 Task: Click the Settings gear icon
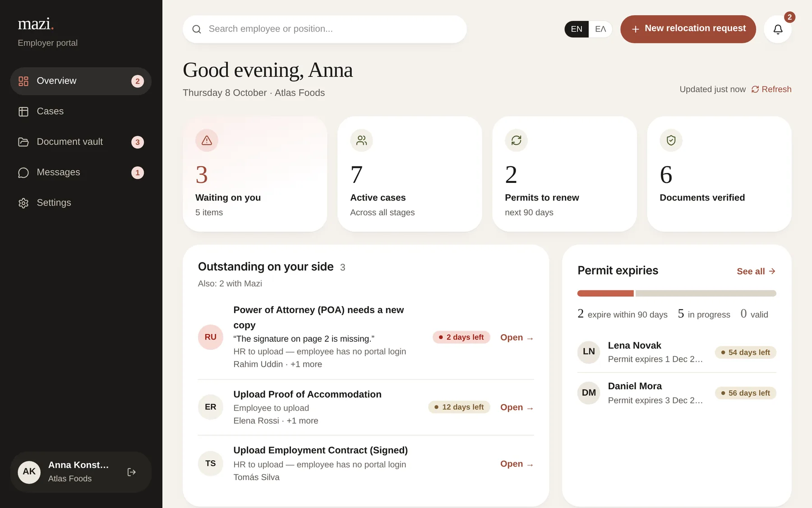point(23,203)
